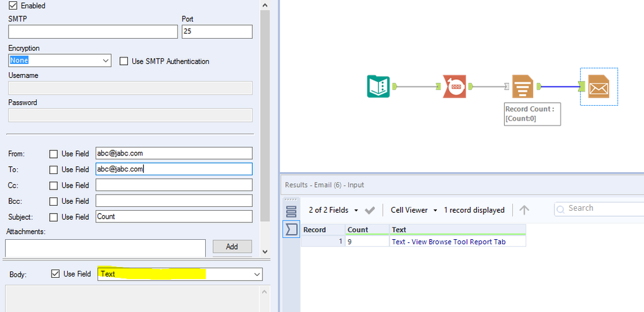Screen dimensions: 644x312
Task: Select record row number 1
Action: pyautogui.click(x=323, y=242)
